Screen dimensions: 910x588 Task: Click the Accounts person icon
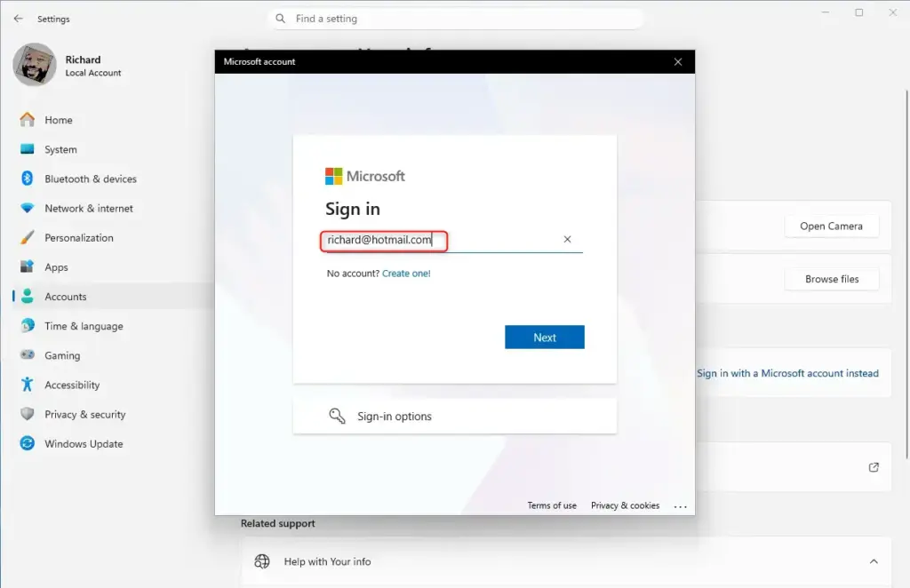tap(28, 297)
